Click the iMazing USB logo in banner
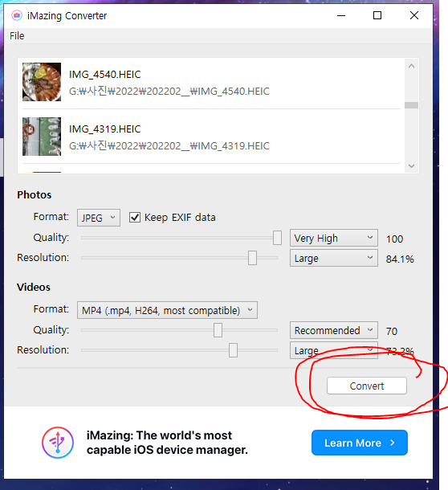 pyautogui.click(x=58, y=443)
